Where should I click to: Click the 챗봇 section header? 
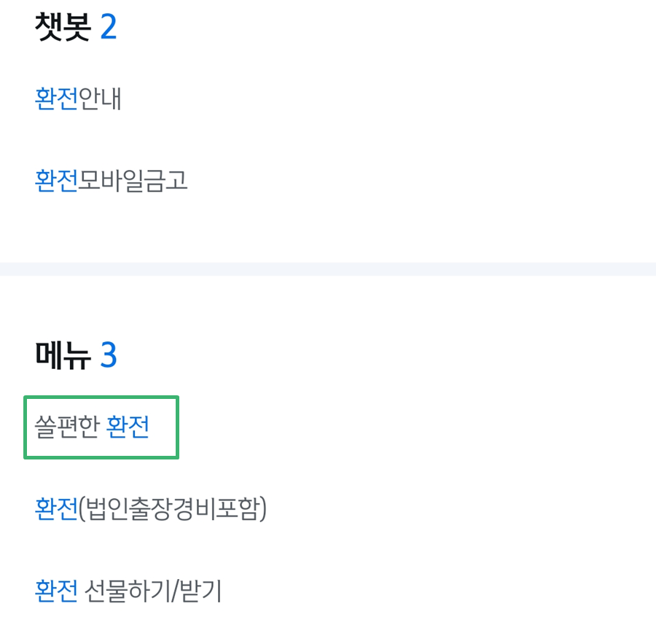(x=63, y=26)
